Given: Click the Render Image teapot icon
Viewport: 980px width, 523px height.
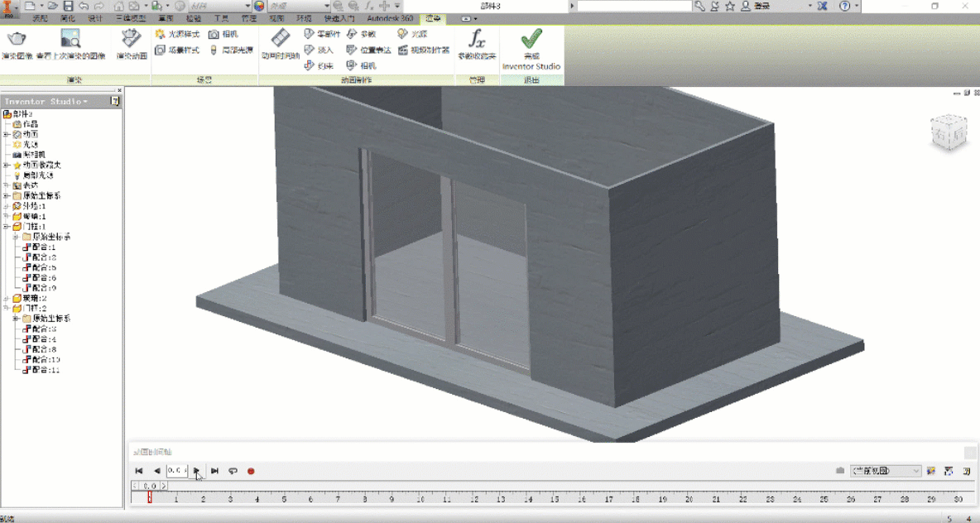Looking at the screenshot, I should point(17,40).
